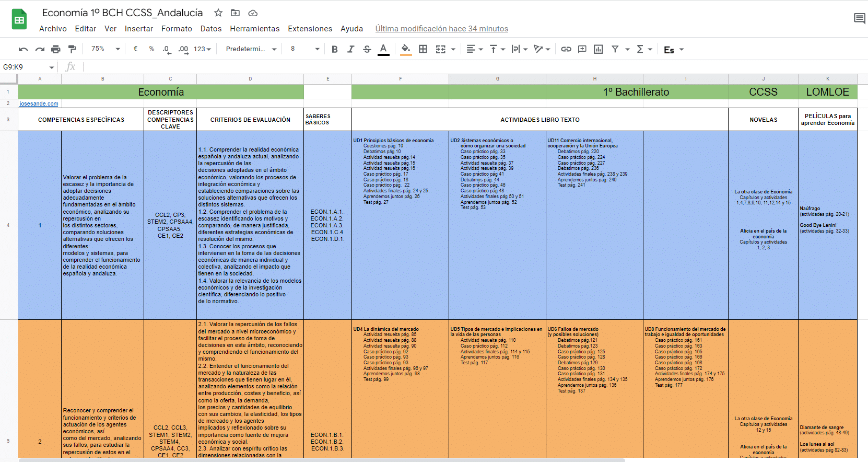Open the font size 8 dropdown
Screen dimensions: 868x462
305,49
